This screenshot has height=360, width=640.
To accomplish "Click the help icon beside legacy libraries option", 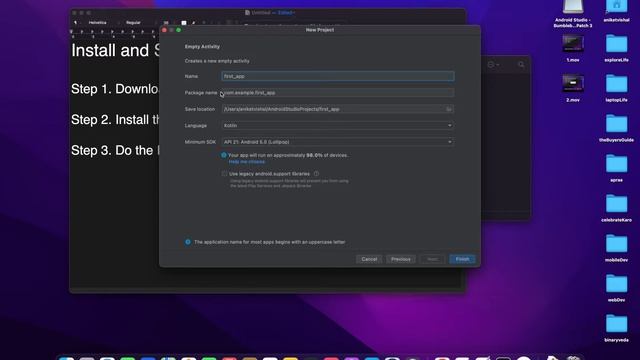I will point(316,173).
